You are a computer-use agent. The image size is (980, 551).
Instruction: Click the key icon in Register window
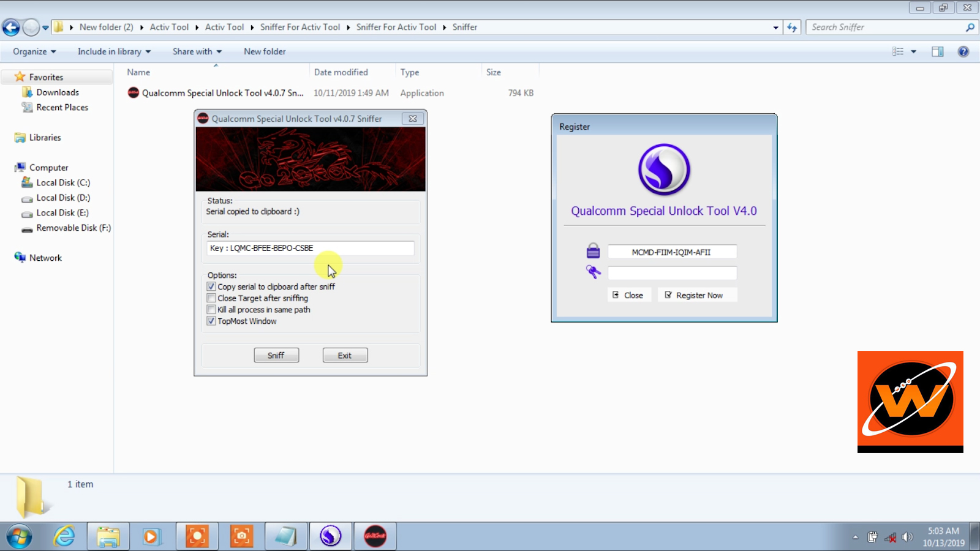593,272
